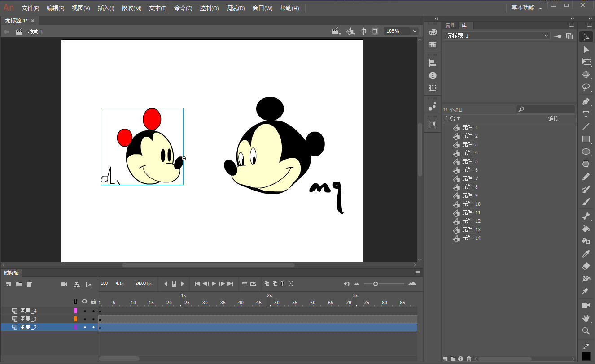Select the Hand tool
The height and width of the screenshot is (364, 595).
pos(586,318)
